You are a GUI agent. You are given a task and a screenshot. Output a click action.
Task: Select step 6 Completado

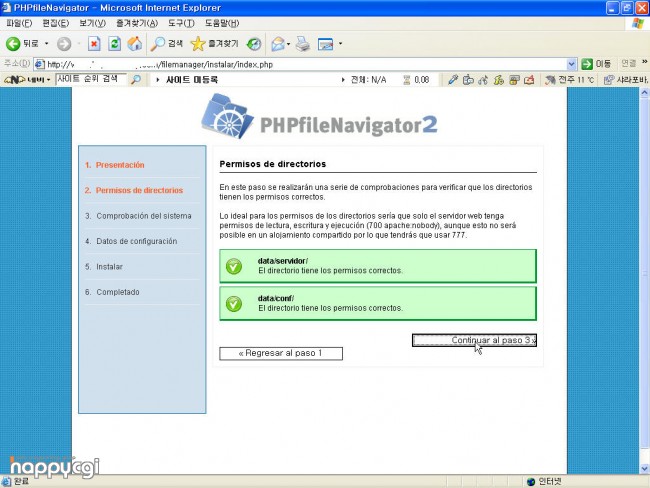click(118, 292)
